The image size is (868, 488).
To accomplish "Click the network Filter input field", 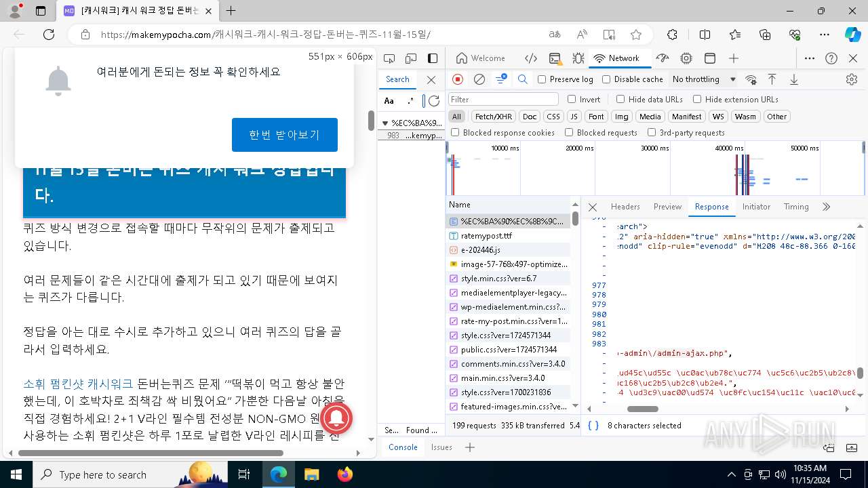I will pyautogui.click(x=503, y=100).
